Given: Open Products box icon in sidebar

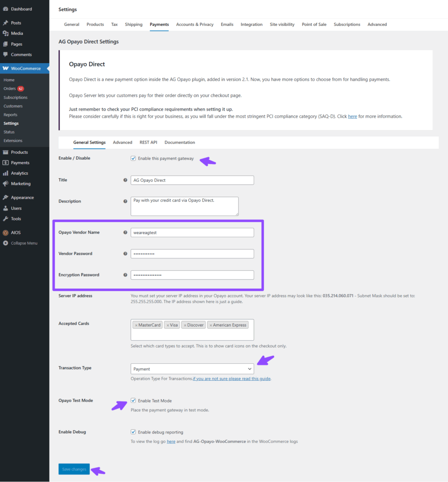Looking at the screenshot, I should (6, 152).
